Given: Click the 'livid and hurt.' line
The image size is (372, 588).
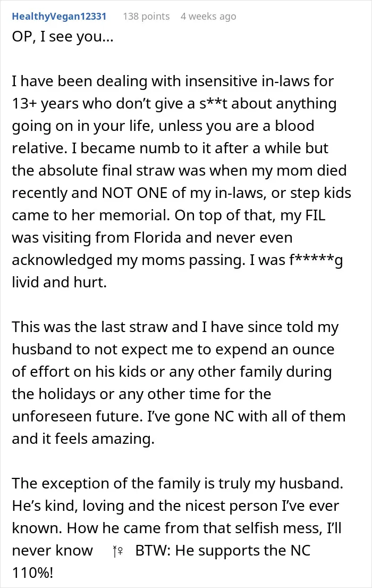Looking at the screenshot, I should pyautogui.click(x=60, y=282).
